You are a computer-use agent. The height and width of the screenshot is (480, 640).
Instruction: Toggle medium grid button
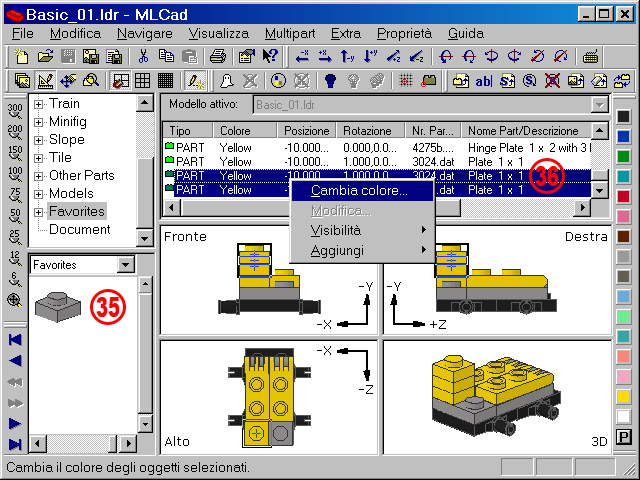point(142,81)
